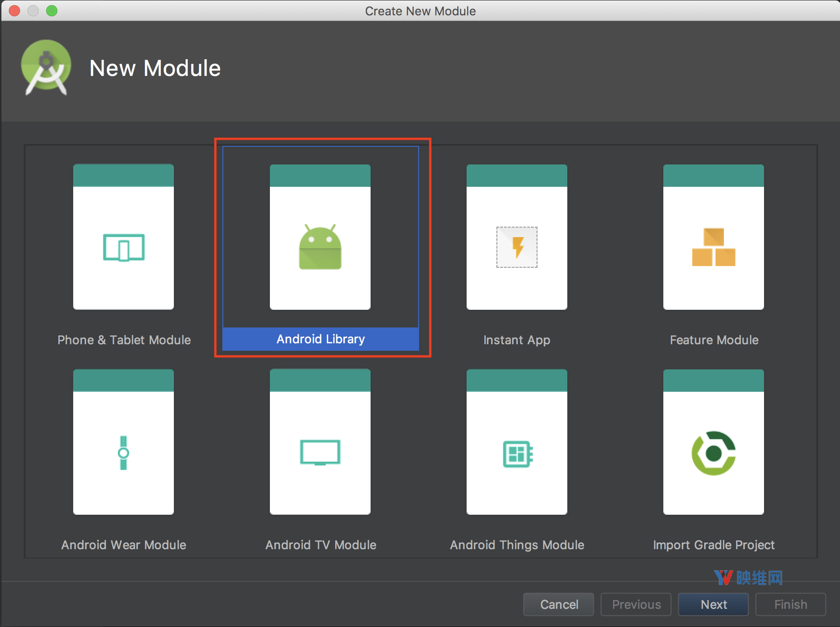
Task: Click the 'Phone & Tablet Module' label
Action: click(124, 340)
